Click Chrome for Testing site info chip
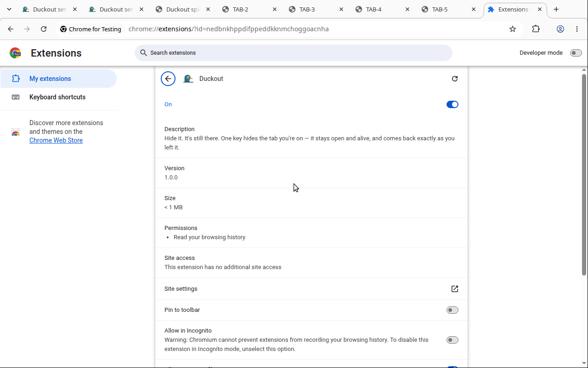 point(91,29)
